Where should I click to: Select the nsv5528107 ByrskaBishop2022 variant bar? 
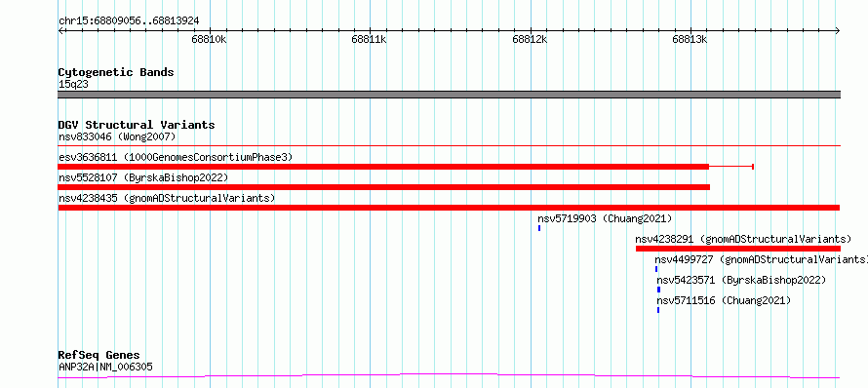coord(383,187)
